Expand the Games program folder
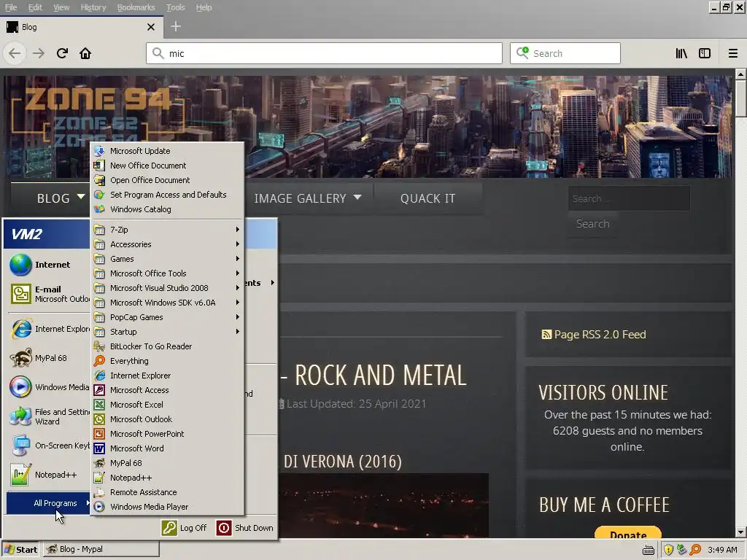The image size is (747, 560). pos(168,259)
